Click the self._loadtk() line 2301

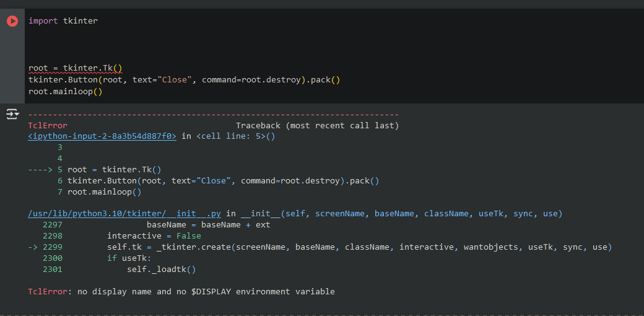pyautogui.click(x=161, y=270)
